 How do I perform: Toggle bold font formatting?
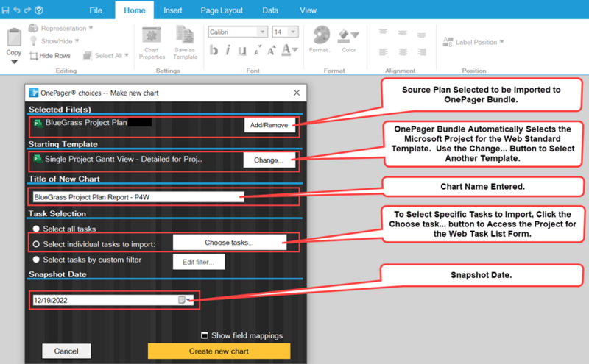tap(214, 50)
